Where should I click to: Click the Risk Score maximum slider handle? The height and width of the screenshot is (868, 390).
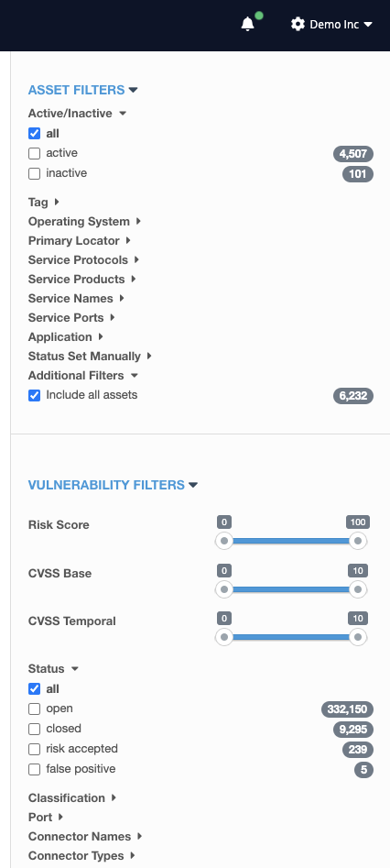[x=358, y=541]
